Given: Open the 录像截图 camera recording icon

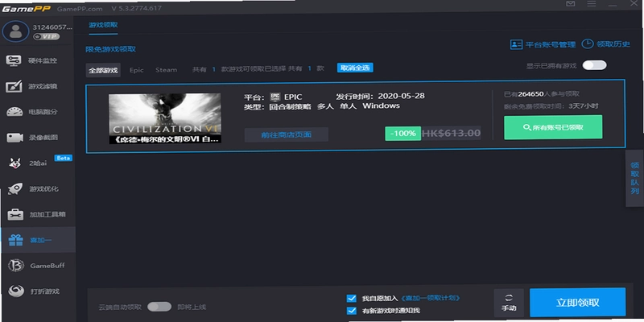Looking at the screenshot, I should 14,138.
